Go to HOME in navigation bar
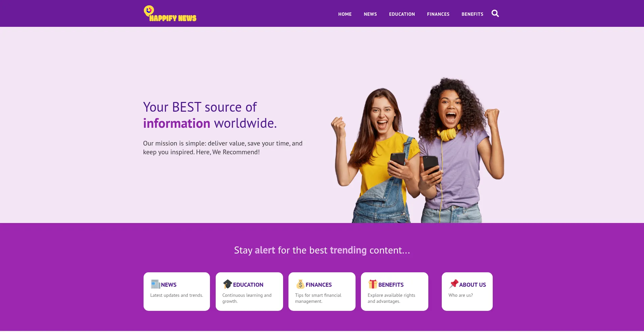This screenshot has height=333, width=644. [x=345, y=14]
